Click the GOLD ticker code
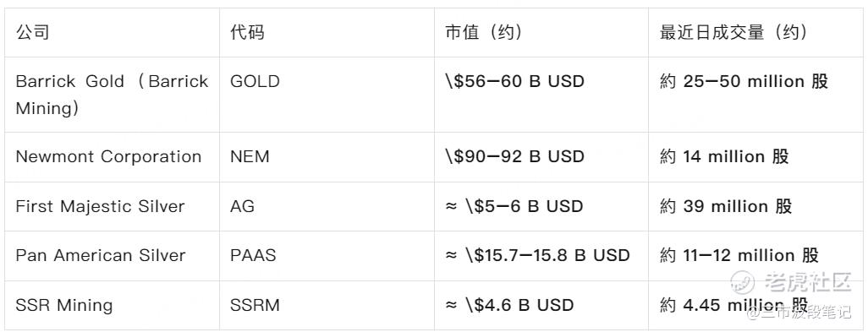The height and width of the screenshot is (332, 868). 255,81
